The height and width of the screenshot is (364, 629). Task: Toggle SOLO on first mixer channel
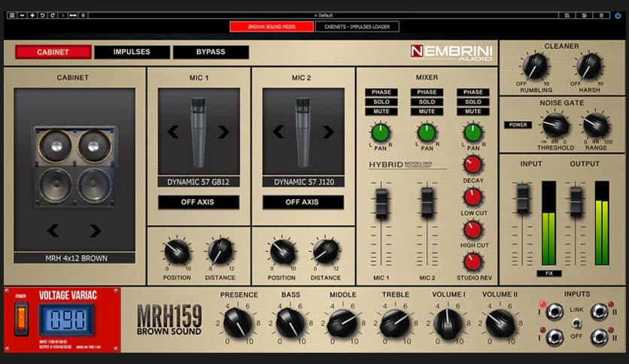point(381,102)
